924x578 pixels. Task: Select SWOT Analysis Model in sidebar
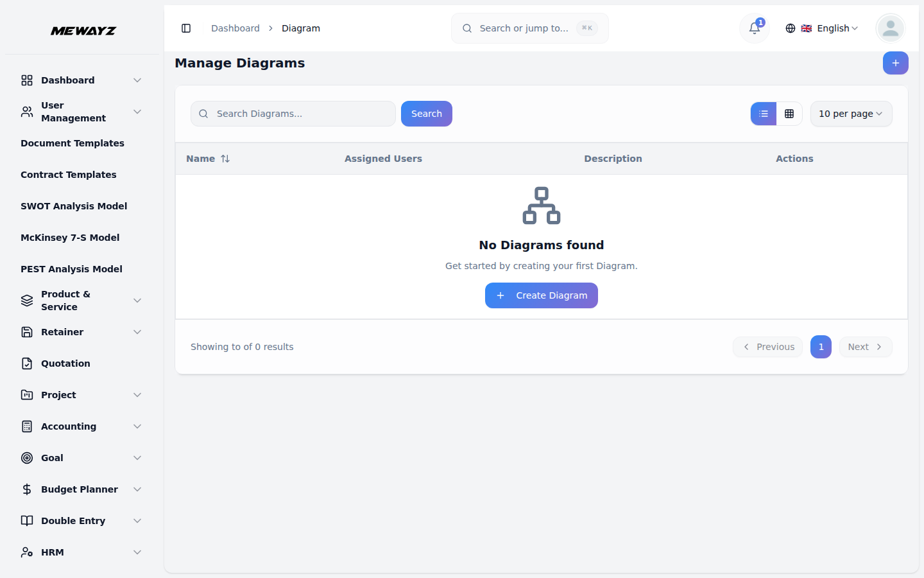pos(73,206)
